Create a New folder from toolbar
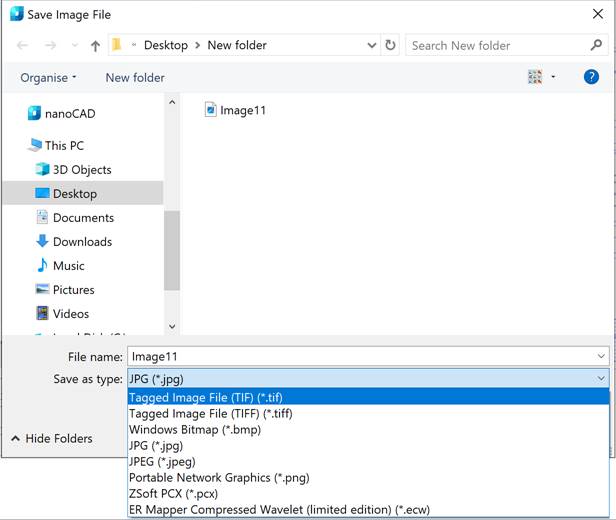This screenshot has width=616, height=520. pos(135,78)
